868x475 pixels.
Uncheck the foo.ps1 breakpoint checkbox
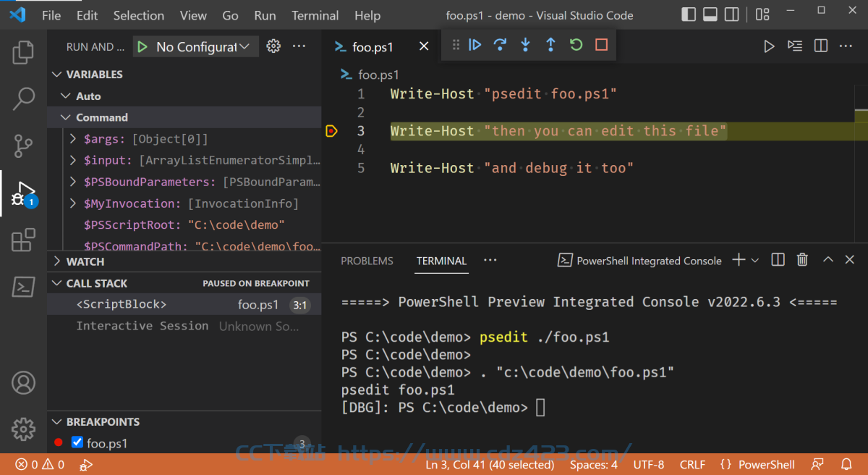tap(77, 442)
